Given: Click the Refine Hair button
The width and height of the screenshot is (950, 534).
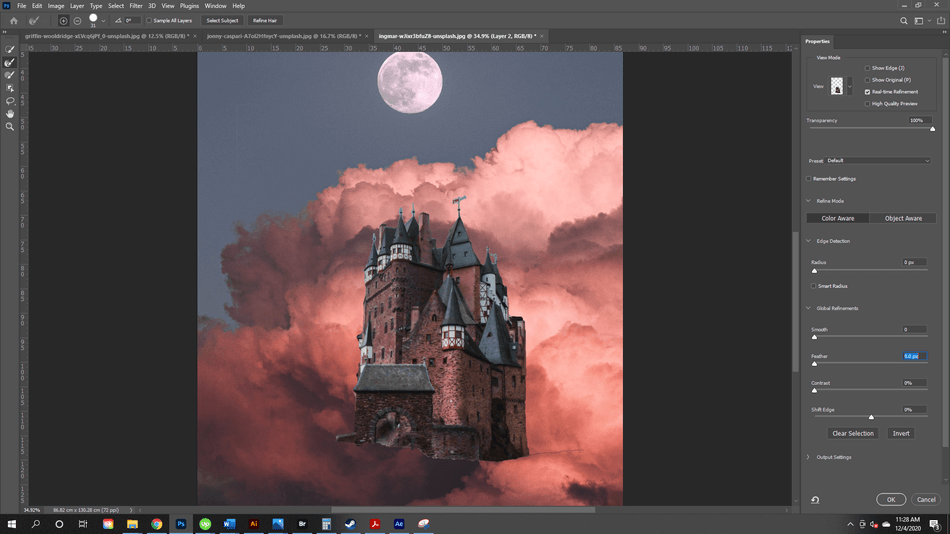Looking at the screenshot, I should pyautogui.click(x=265, y=21).
